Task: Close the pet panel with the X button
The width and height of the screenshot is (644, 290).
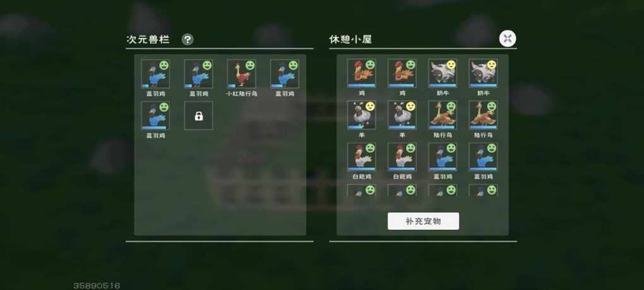Action: 508,39
